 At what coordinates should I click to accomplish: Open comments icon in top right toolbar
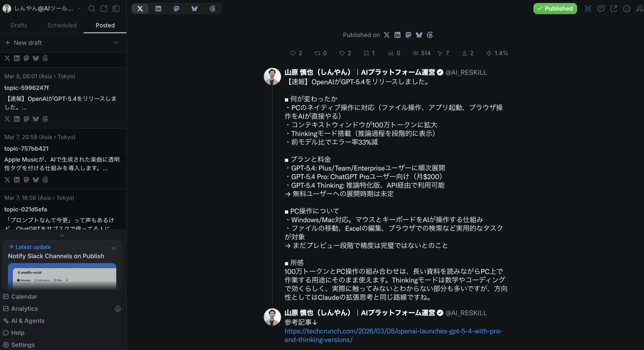(x=601, y=9)
